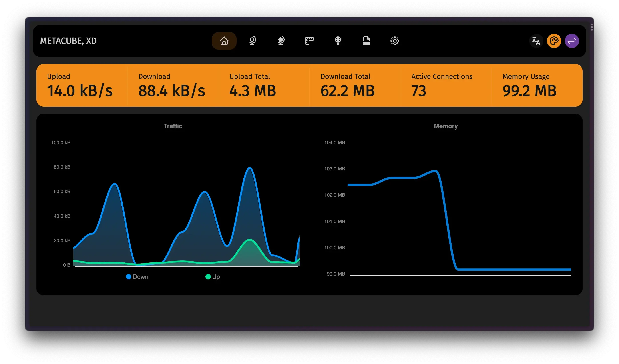The image size is (619, 364).
Task: Open the orange theme palette picker
Action: point(554,41)
